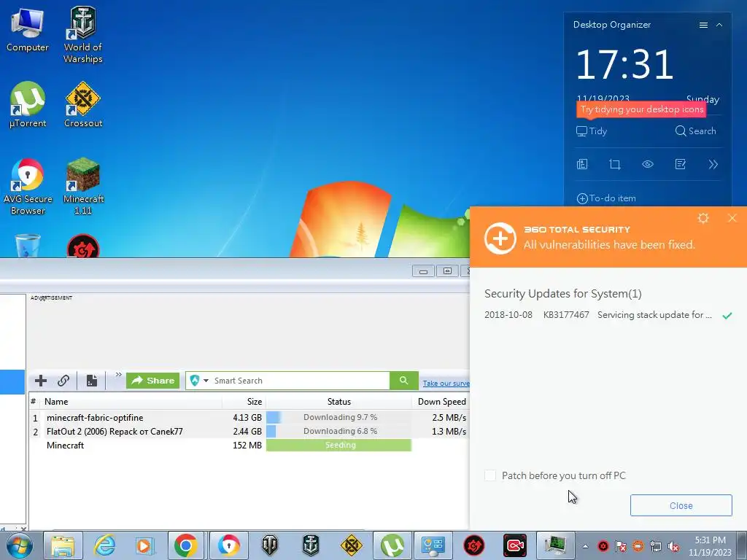Select the Minecraft 152 MB torrent
Screen dimensions: 747x560
pyautogui.click(x=249, y=446)
